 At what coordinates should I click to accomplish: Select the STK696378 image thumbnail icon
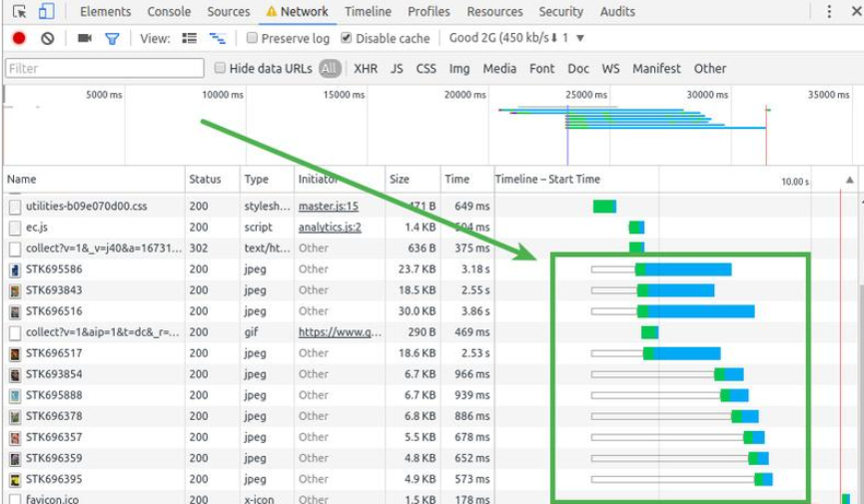point(15,416)
